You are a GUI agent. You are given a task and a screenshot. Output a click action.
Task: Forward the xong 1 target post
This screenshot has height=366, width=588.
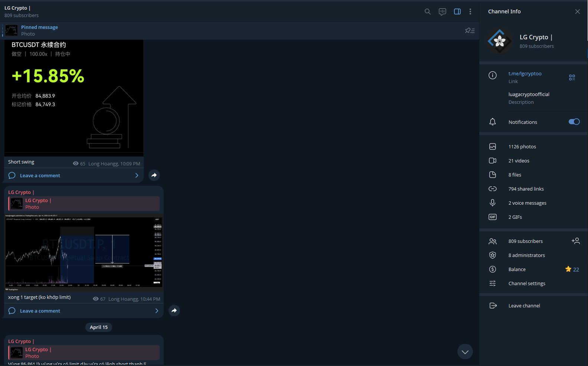point(174,310)
